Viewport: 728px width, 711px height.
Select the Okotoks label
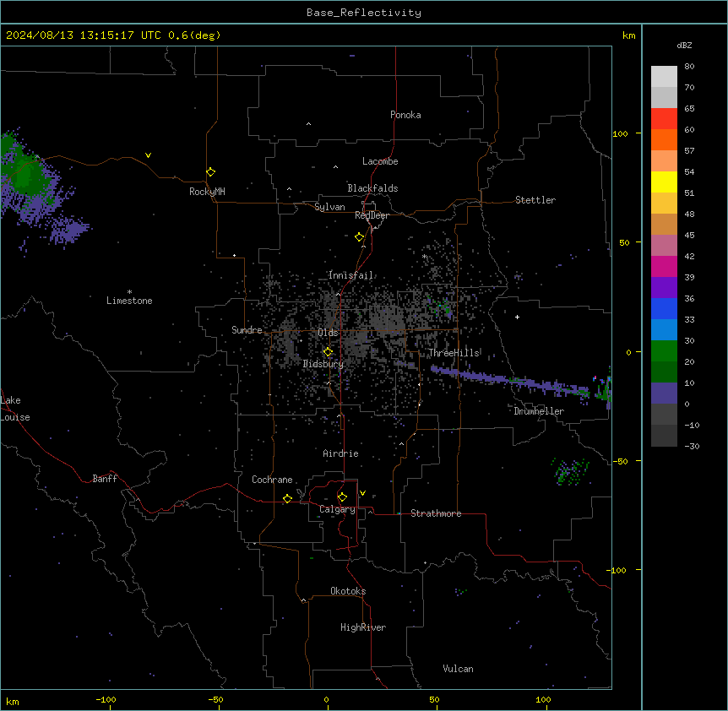point(348,591)
